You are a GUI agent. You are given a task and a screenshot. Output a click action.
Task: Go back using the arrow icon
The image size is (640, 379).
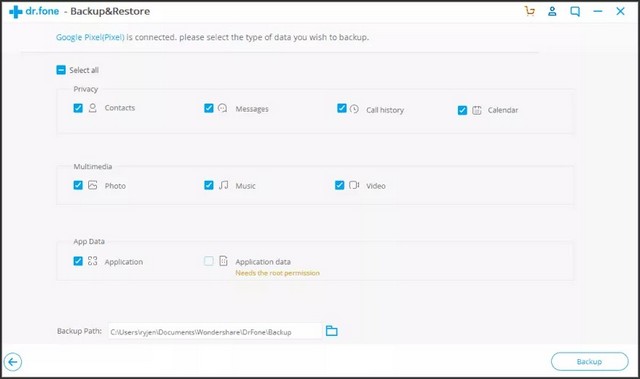[13, 361]
